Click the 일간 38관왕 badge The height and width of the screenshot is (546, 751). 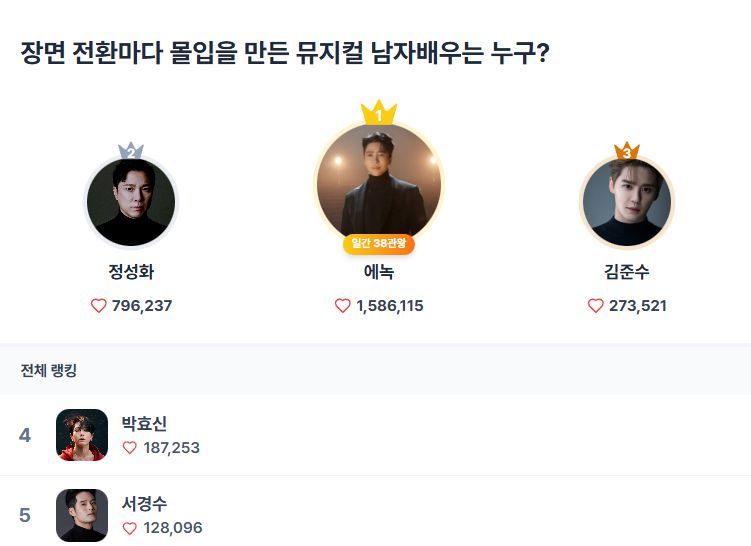pos(379,244)
